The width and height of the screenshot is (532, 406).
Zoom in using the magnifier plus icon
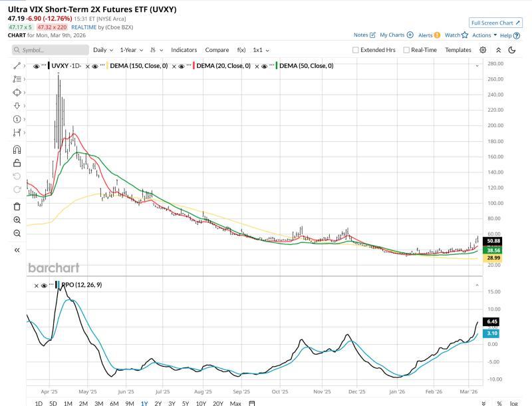17,220
